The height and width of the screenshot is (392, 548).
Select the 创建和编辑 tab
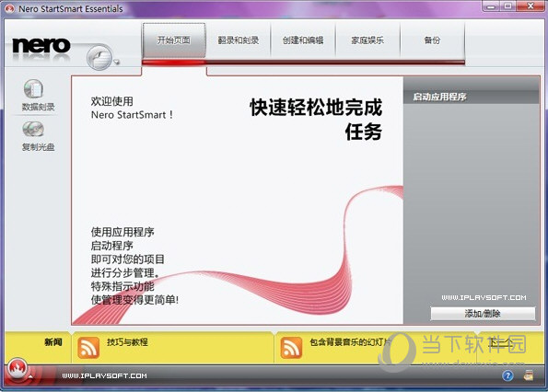tap(303, 40)
